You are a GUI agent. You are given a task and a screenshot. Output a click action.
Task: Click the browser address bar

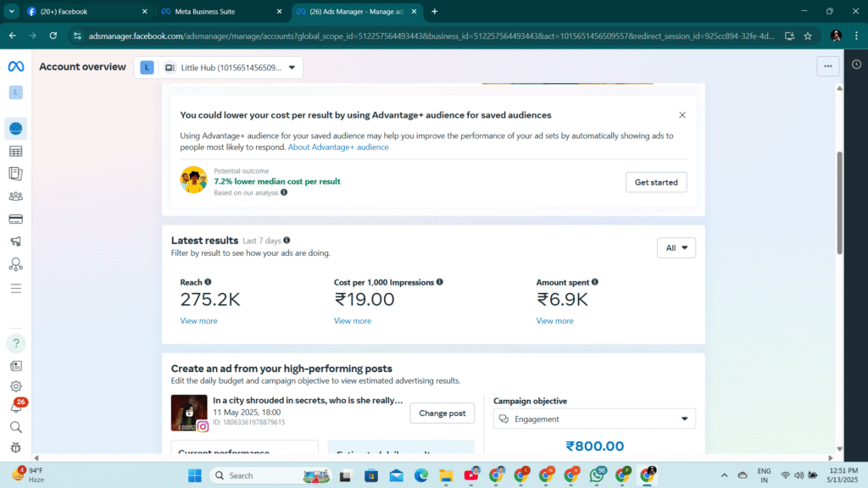click(x=431, y=36)
